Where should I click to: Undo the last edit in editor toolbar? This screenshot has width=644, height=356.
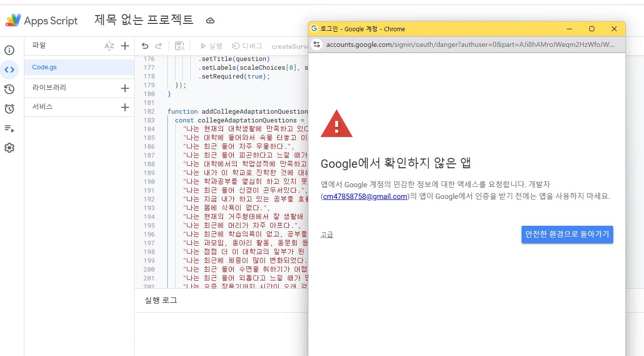(145, 46)
